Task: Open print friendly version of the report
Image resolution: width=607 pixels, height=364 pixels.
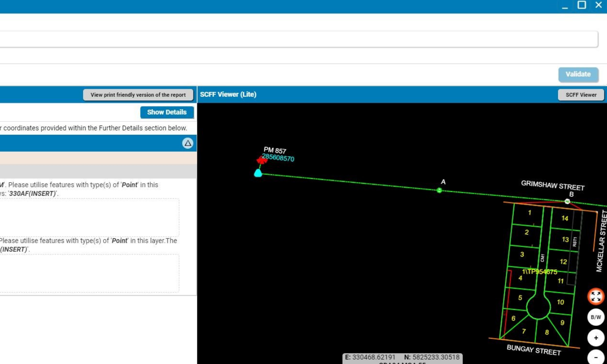Action: [138, 95]
